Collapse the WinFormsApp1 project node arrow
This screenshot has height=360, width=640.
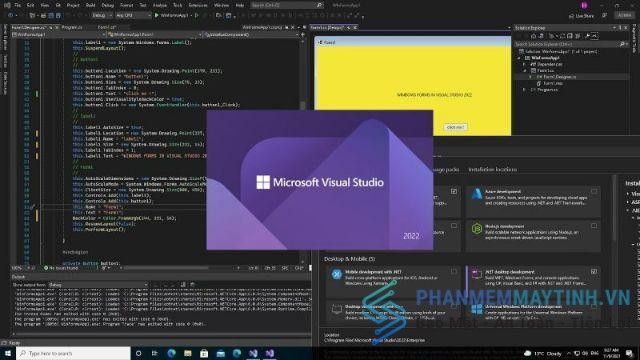tap(519, 58)
